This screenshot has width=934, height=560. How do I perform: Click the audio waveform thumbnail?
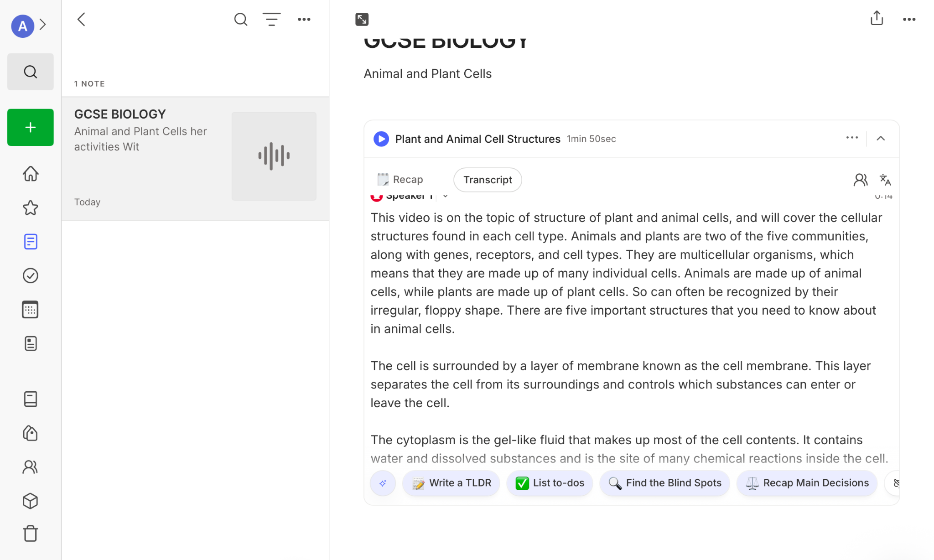click(274, 156)
